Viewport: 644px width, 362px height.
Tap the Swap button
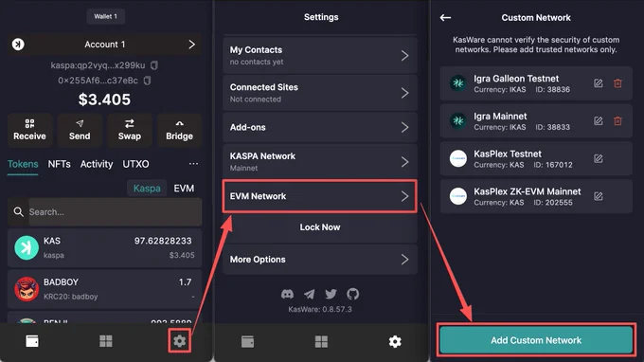(130, 130)
